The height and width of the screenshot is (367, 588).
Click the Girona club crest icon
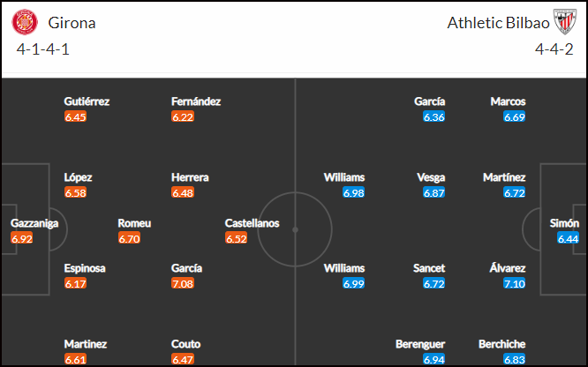click(x=25, y=22)
